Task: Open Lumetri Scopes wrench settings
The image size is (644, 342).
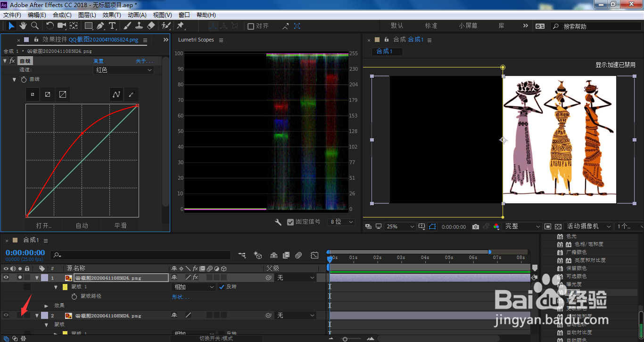Action: [x=278, y=222]
